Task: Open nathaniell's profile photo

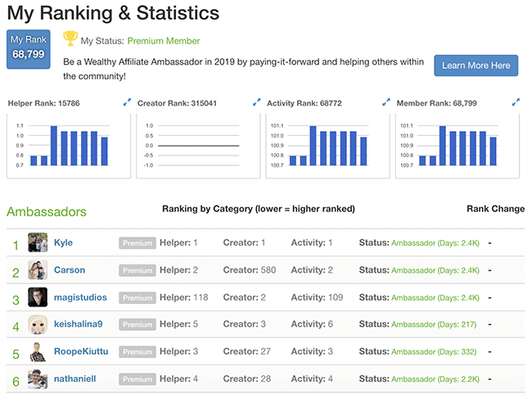Action: tap(38, 379)
